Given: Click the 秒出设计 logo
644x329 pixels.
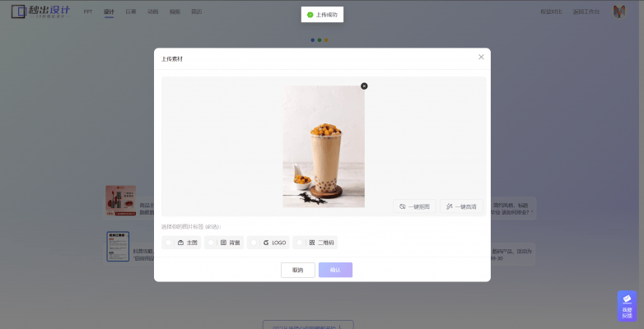Looking at the screenshot, I should coord(41,12).
